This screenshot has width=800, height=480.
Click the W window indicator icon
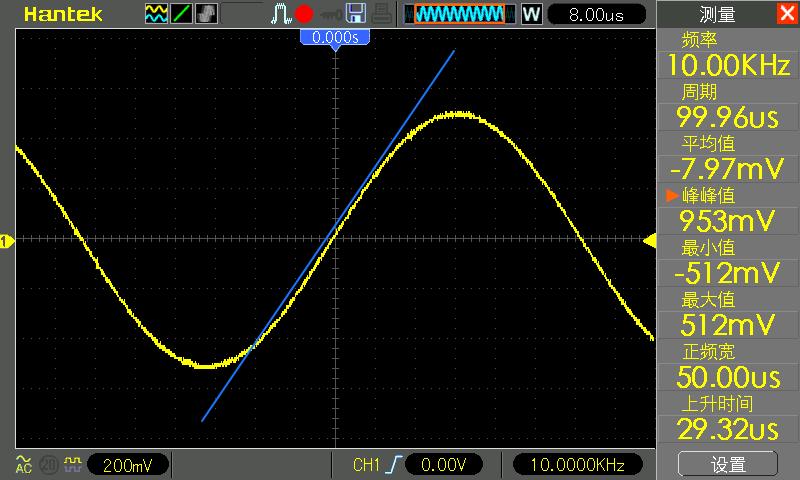pyautogui.click(x=531, y=14)
